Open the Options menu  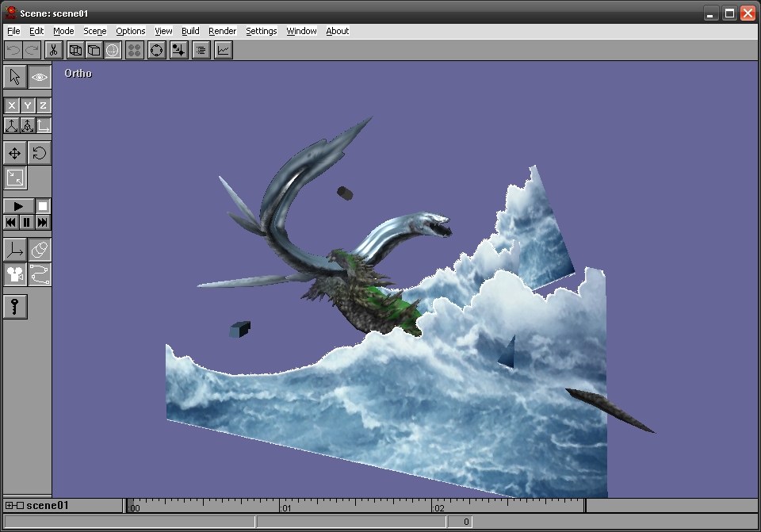click(130, 31)
